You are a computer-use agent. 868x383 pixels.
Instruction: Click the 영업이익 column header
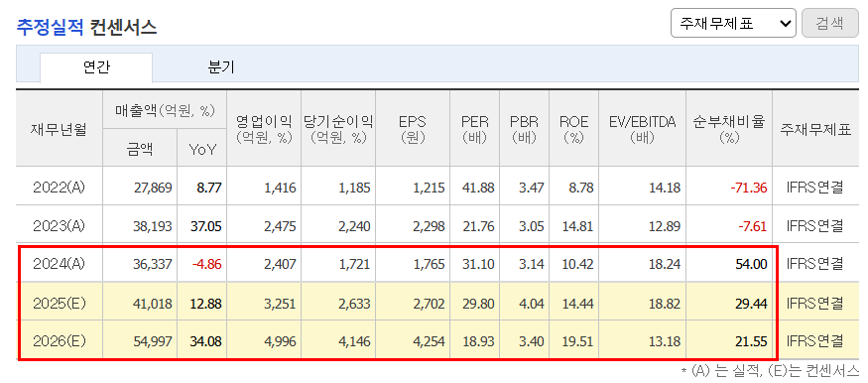click(x=264, y=130)
